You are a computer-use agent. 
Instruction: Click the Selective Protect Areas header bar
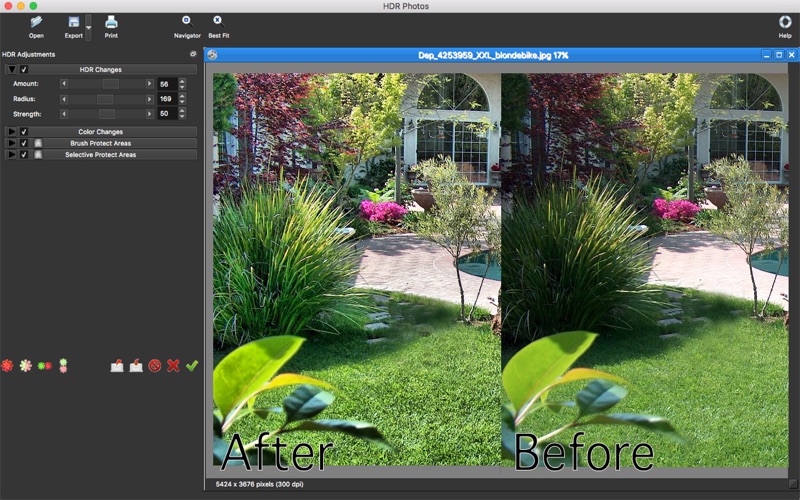tap(101, 155)
